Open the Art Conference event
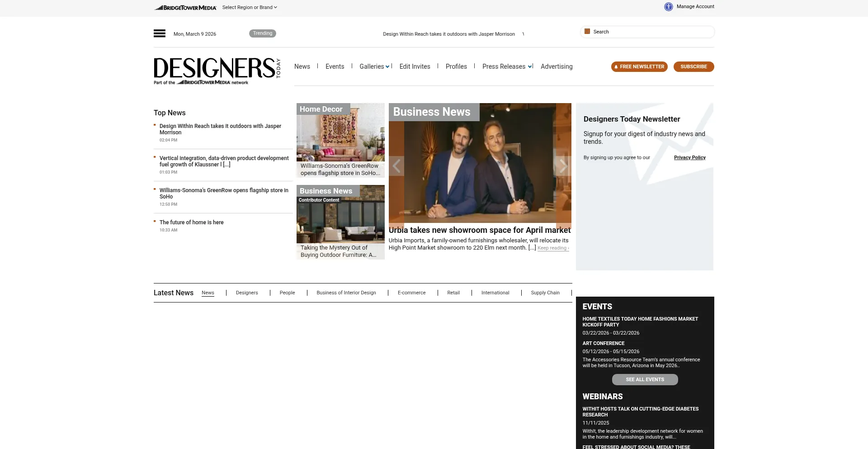The height and width of the screenshot is (449, 868). [603, 344]
